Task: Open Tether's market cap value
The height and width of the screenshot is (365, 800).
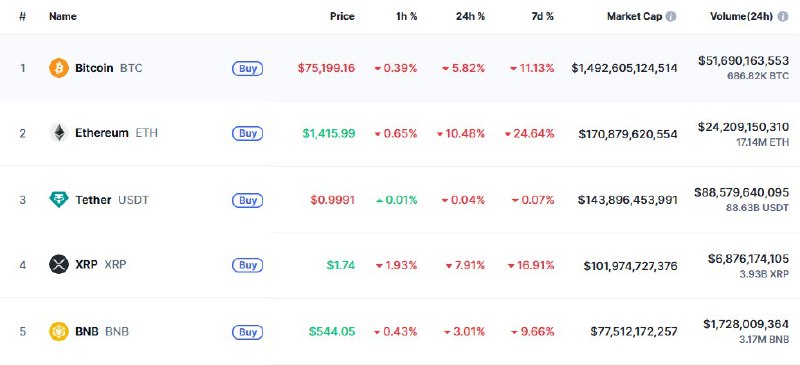Action: (628, 200)
